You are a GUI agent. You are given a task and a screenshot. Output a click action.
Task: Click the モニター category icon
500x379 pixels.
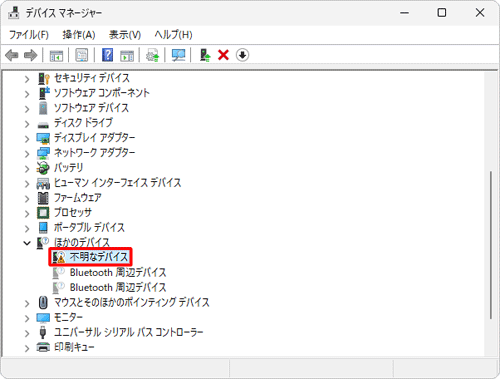(43, 318)
